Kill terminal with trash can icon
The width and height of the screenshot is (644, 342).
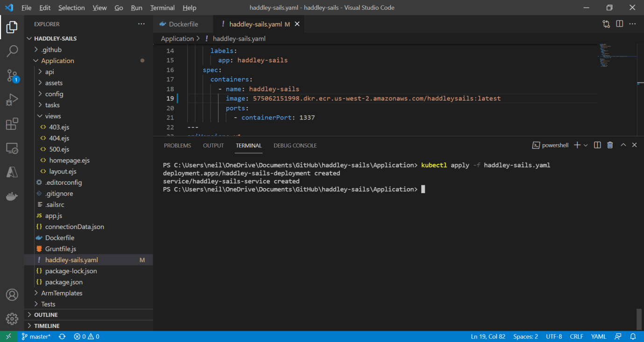coord(609,145)
